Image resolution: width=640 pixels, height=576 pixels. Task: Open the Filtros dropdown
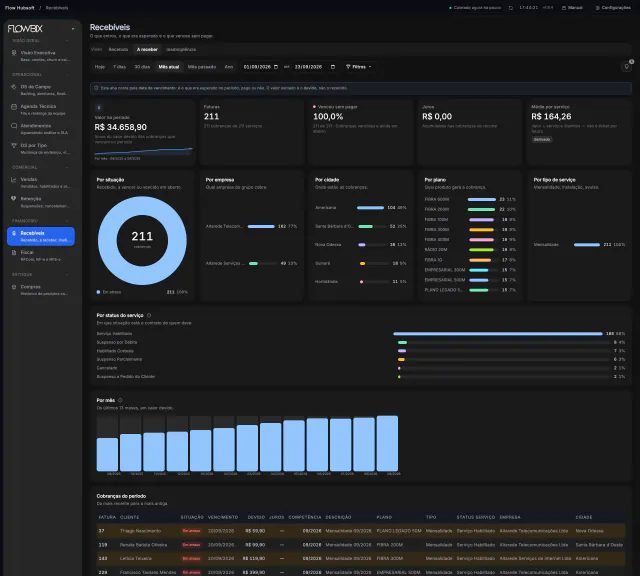[359, 67]
